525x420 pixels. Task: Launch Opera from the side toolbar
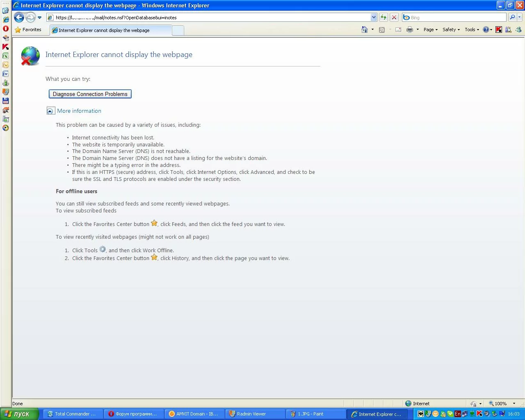click(x=6, y=29)
